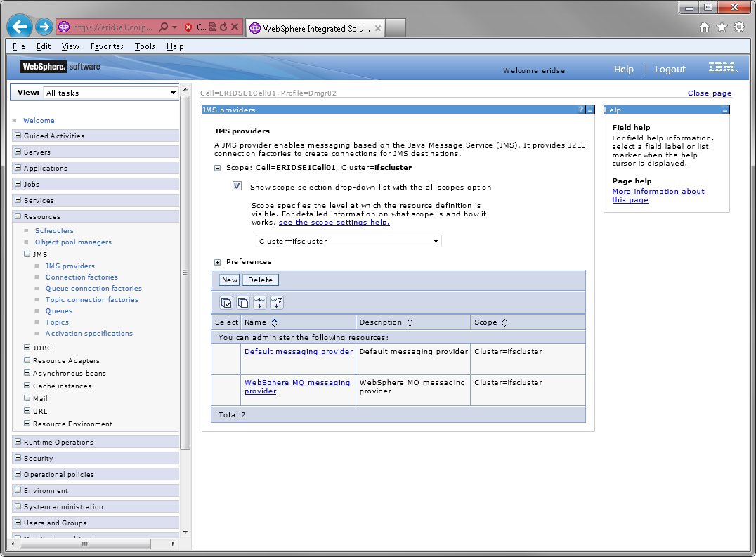756x557 pixels.
Task: Open 'see the scope settings help' link
Action: tap(334, 223)
